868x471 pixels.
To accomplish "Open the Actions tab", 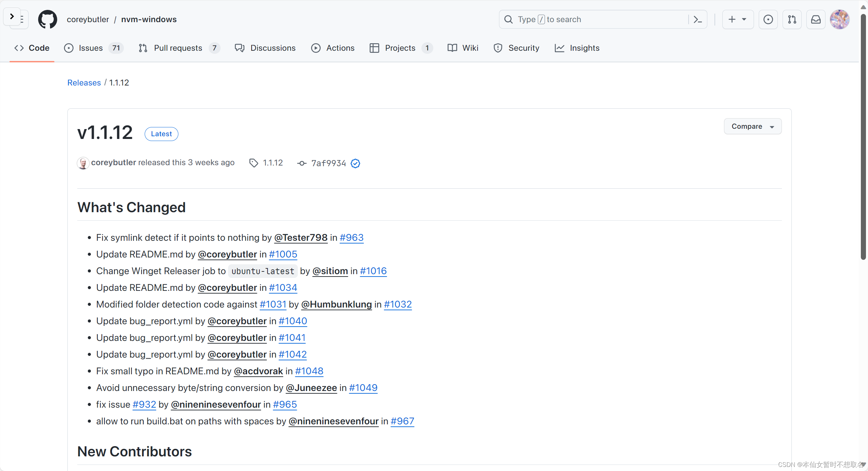I will (333, 48).
